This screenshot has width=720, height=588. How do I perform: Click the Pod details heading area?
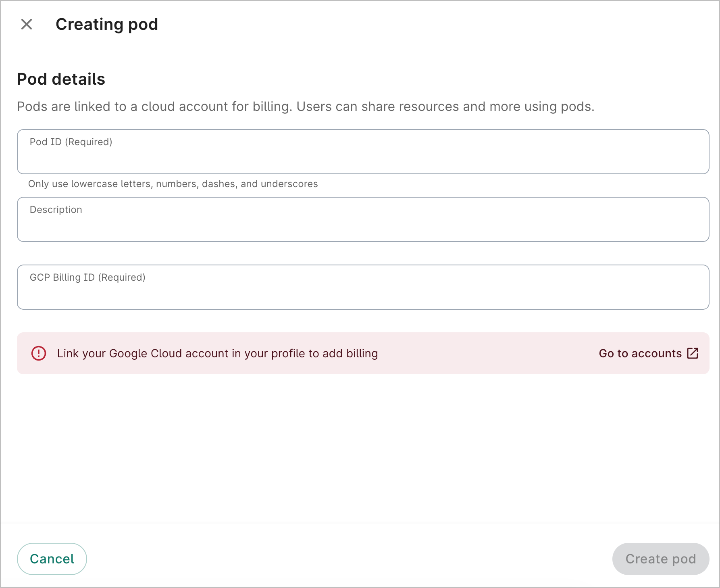coord(61,79)
